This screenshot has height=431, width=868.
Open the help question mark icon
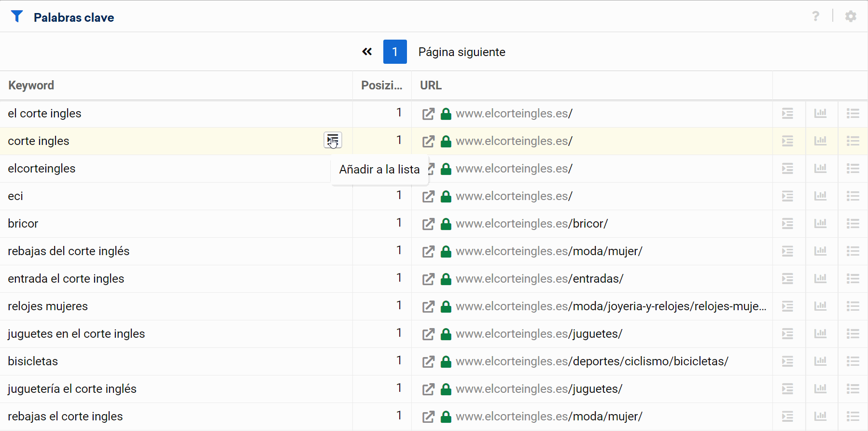pos(815,16)
